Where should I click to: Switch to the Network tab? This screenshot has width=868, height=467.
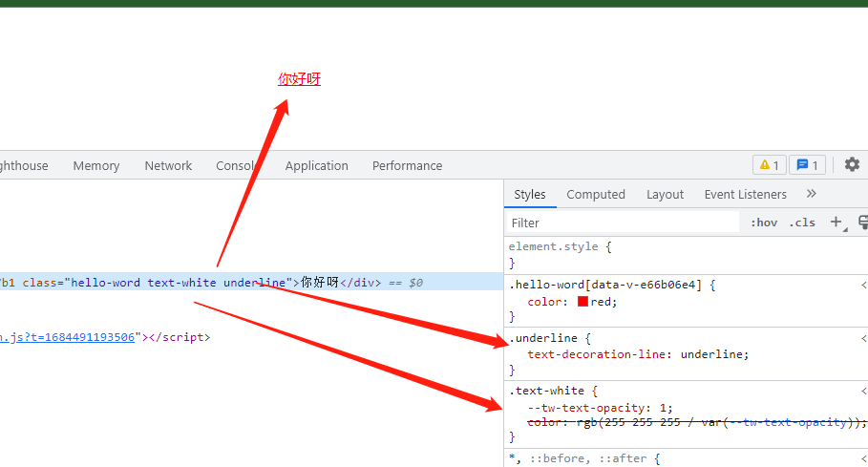pyautogui.click(x=168, y=165)
